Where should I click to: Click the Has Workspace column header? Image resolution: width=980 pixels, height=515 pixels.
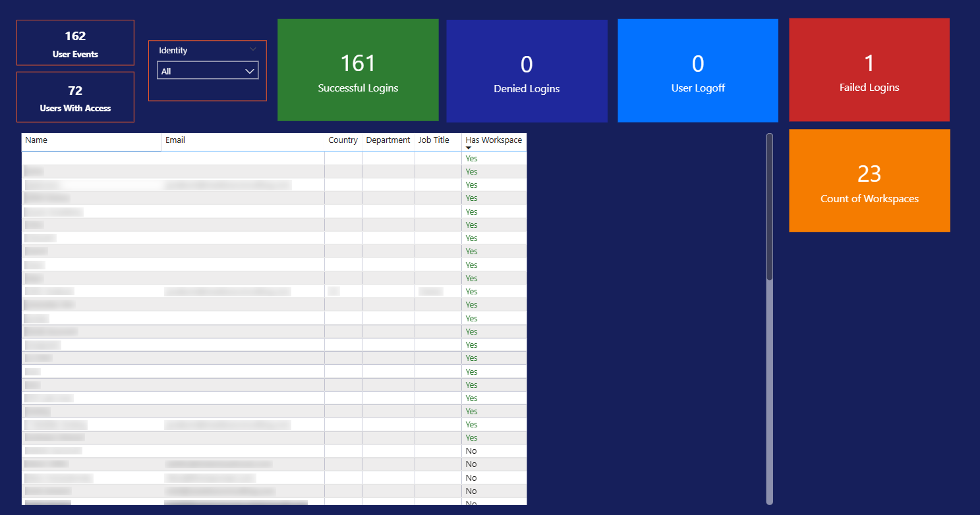(494, 140)
